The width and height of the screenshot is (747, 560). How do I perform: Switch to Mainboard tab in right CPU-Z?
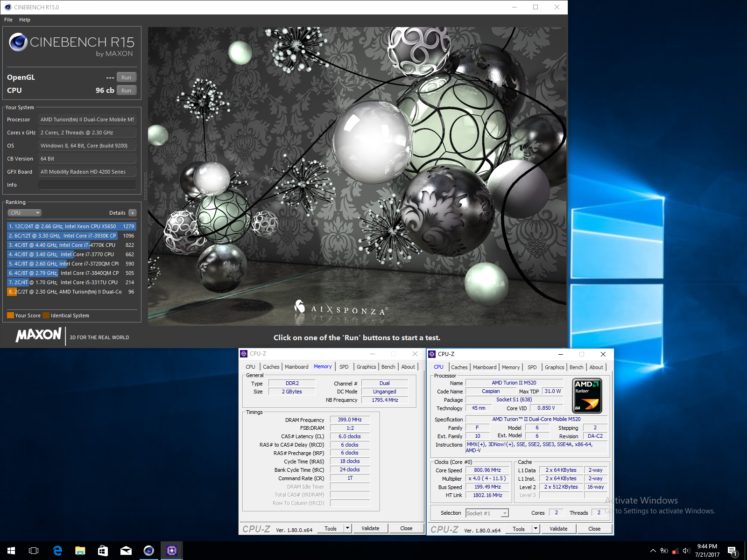485,367
